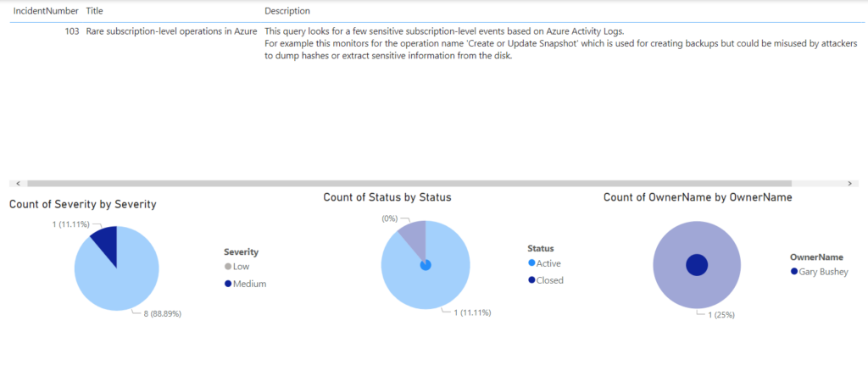Viewport: 868px width, 370px height.
Task: Click the 'Count of Status by Status' chart title
Action: [387, 197]
